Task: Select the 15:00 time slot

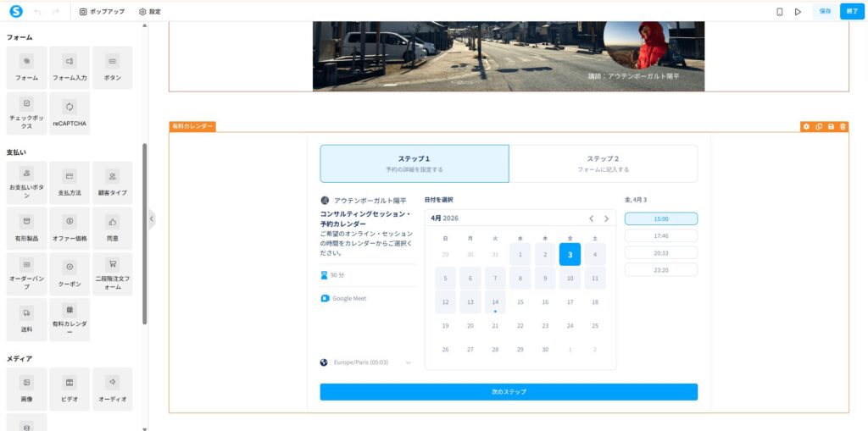Action: 660,218
